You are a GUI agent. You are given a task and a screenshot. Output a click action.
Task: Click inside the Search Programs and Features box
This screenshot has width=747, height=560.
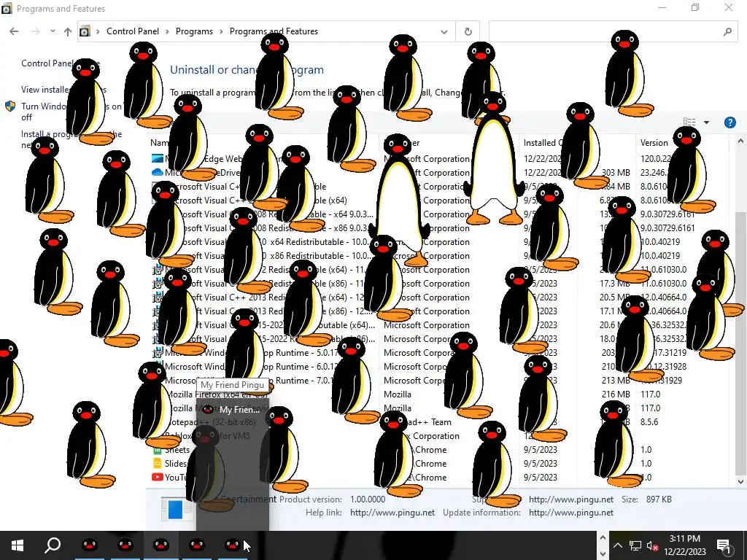pyautogui.click(x=613, y=31)
